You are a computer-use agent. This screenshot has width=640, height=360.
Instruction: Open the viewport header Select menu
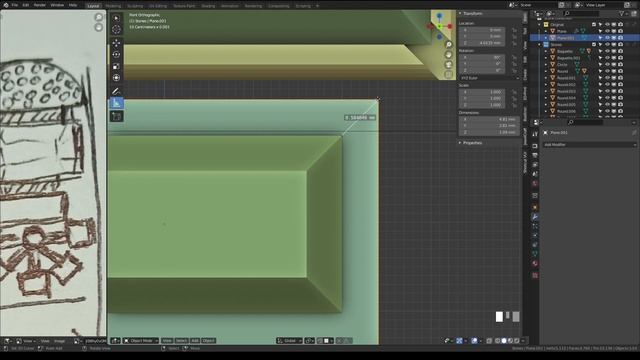pyautogui.click(x=182, y=341)
